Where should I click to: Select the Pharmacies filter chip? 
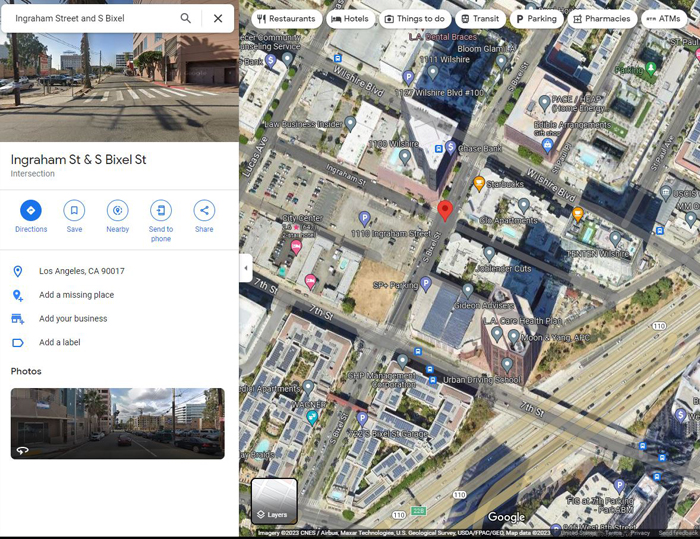point(602,19)
